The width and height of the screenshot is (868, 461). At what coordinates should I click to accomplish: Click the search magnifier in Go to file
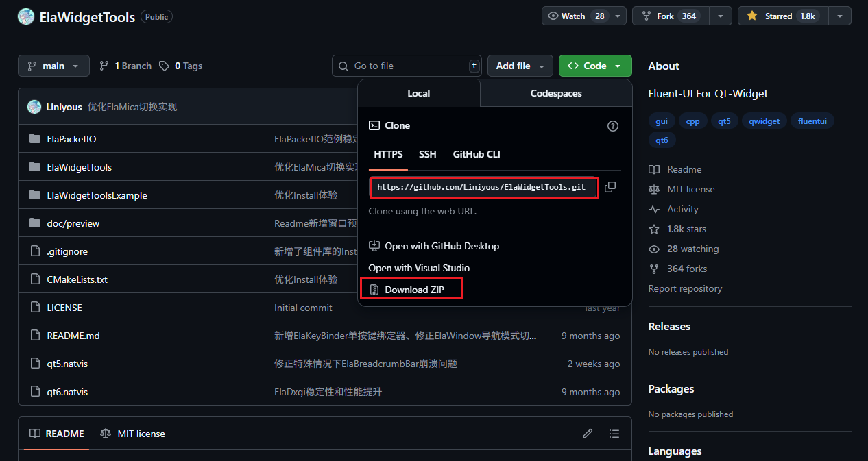point(343,66)
